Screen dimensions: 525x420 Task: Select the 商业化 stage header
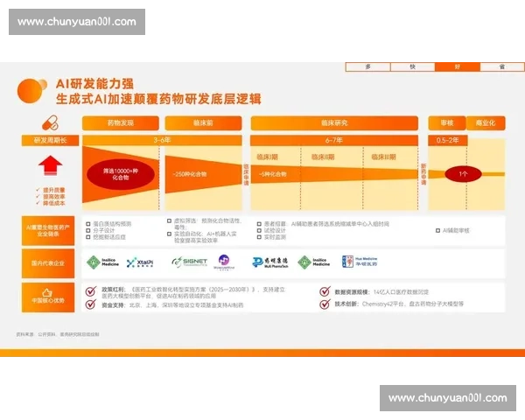(486, 122)
